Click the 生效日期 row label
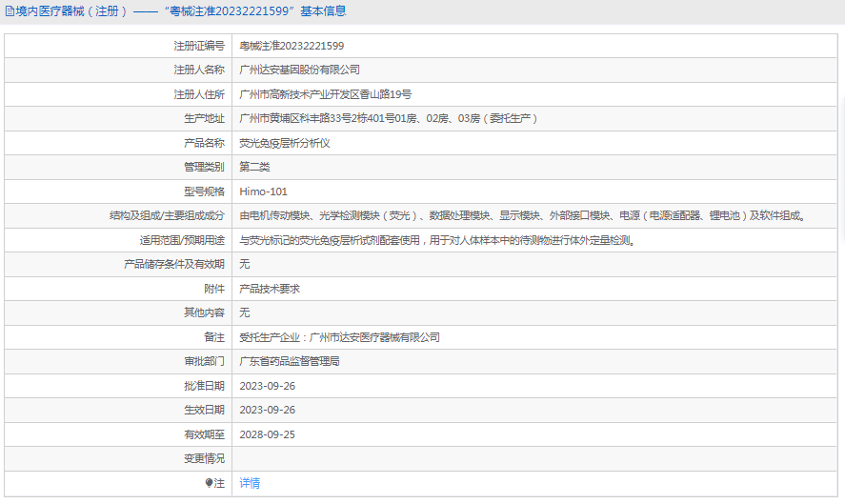Image resolution: width=845 pixels, height=504 pixels. pos(204,410)
